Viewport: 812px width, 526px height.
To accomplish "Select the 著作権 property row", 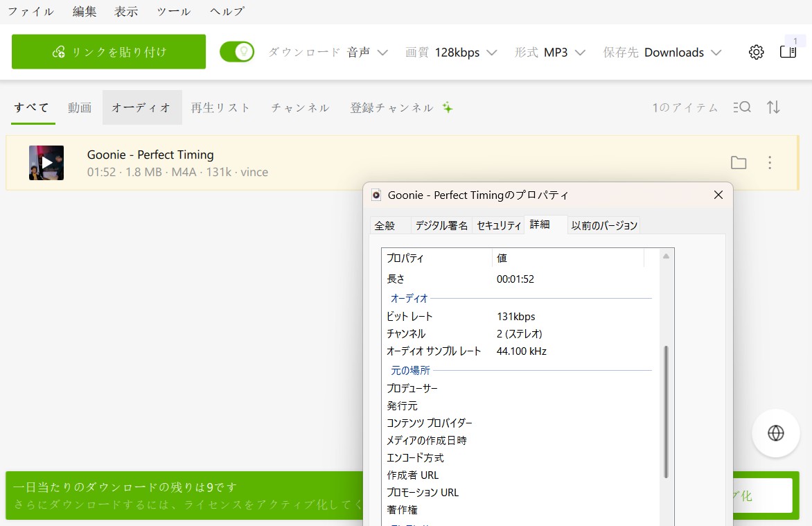I will click(518, 510).
